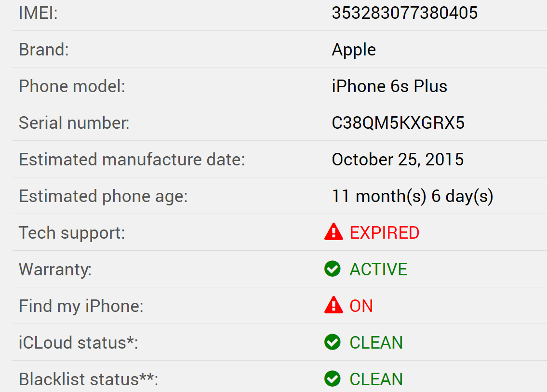Click the Estimated manufacture date label
Image resolution: width=547 pixels, height=392 pixels.
click(132, 160)
